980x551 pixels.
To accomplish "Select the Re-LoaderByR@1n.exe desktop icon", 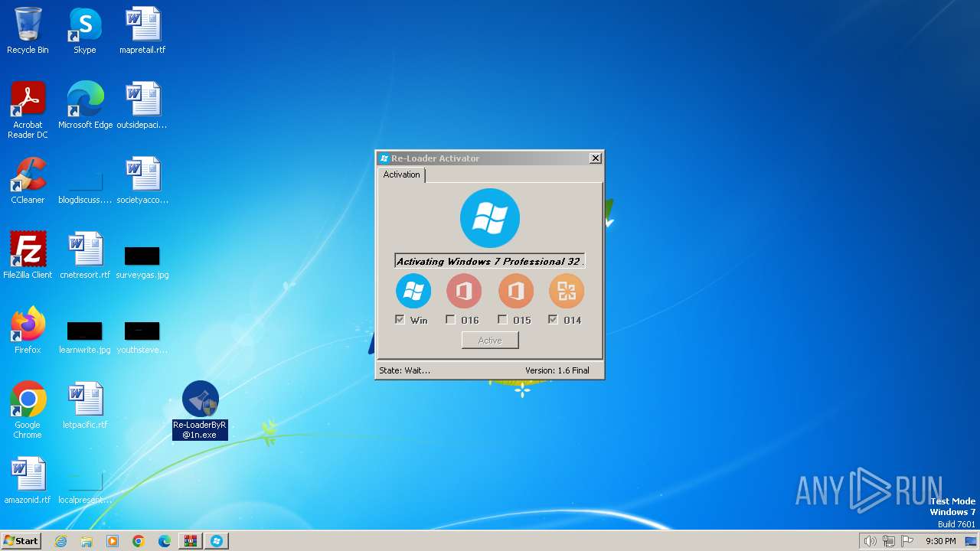I will click(x=200, y=410).
